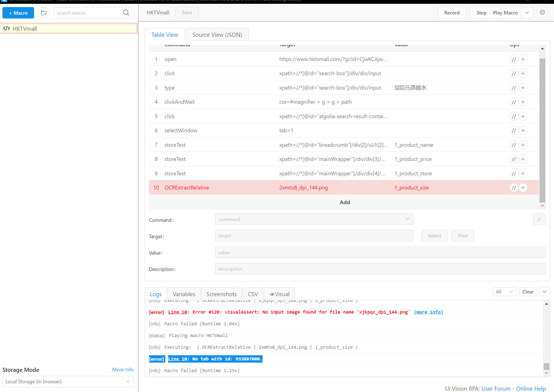
Task: Toggle the Visual tab in logs panel
Action: (x=279, y=293)
